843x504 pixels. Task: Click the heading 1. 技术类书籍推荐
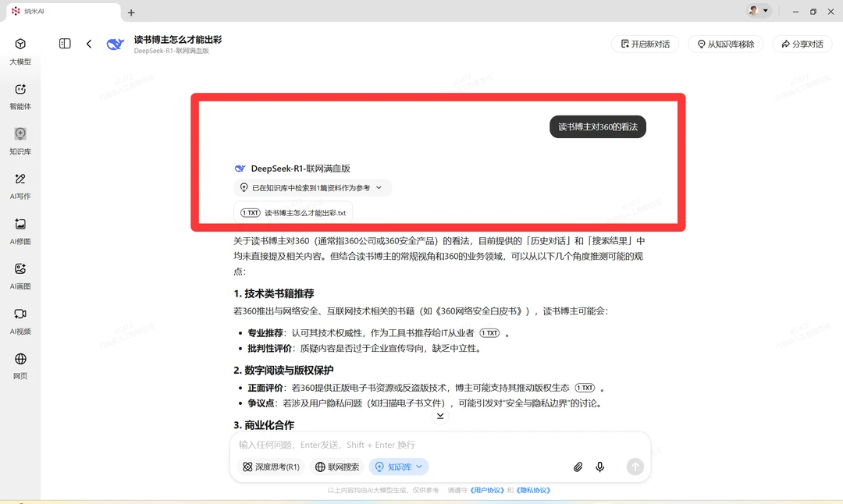click(274, 293)
